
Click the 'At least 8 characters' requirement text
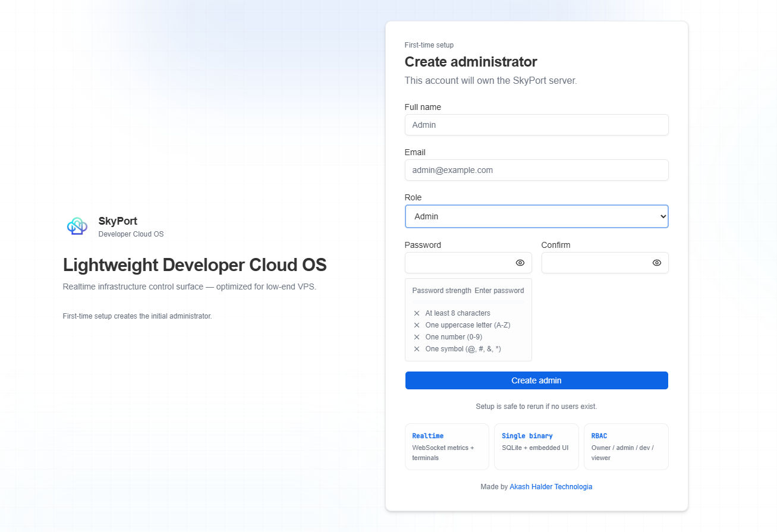[x=458, y=313]
